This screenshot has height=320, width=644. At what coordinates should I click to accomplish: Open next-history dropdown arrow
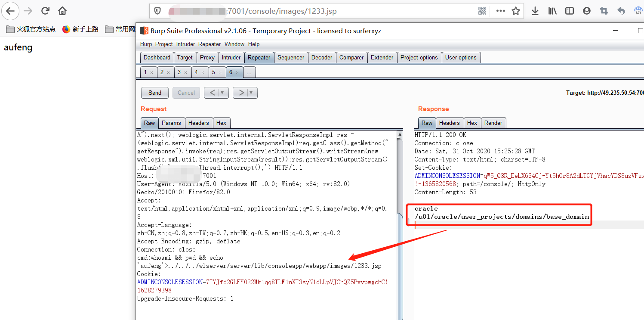pyautogui.click(x=252, y=93)
